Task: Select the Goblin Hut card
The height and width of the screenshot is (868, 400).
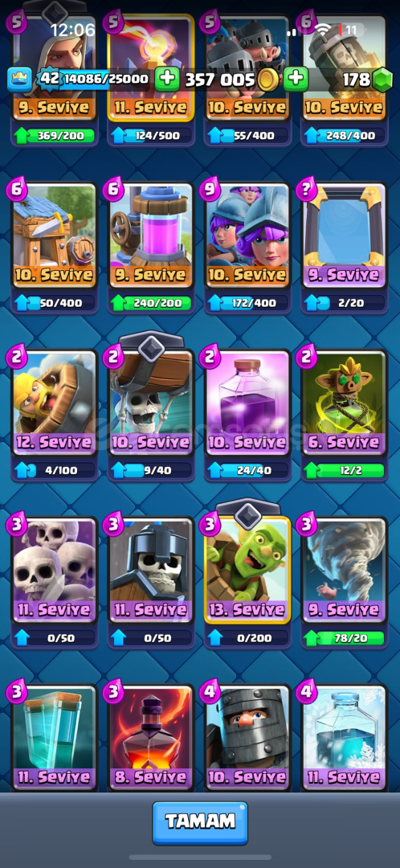Action: [55, 236]
